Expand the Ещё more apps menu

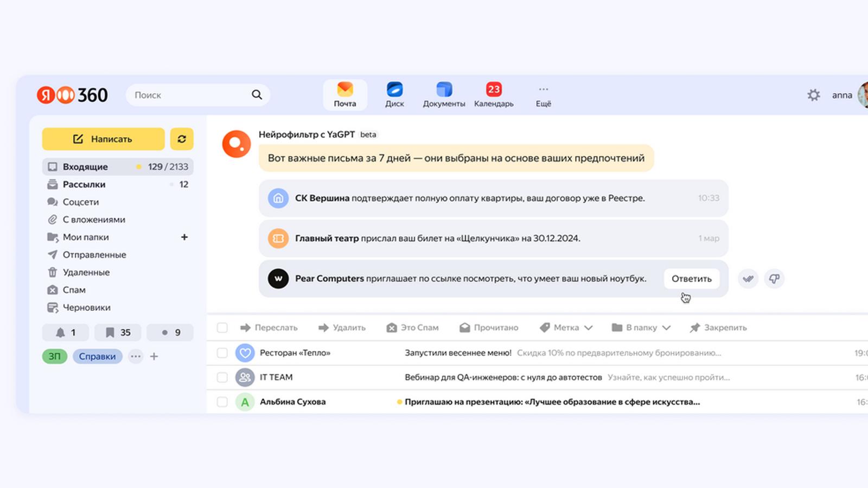[x=544, y=95]
